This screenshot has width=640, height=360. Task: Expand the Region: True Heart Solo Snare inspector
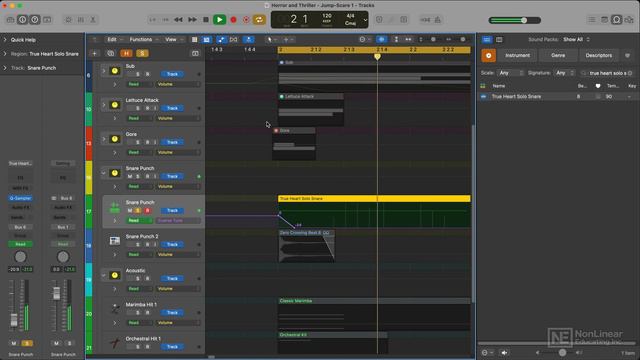[x=5, y=54]
